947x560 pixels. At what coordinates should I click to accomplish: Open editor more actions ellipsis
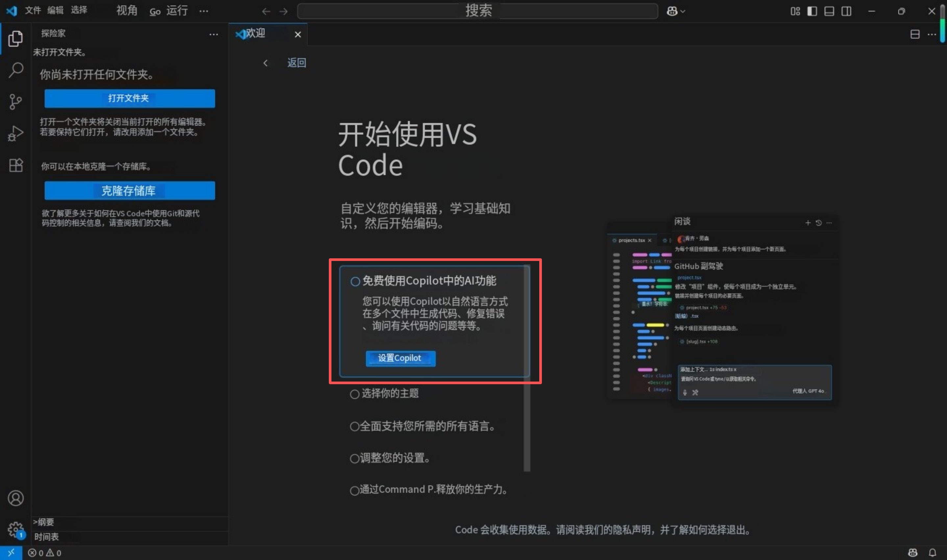[x=932, y=34]
